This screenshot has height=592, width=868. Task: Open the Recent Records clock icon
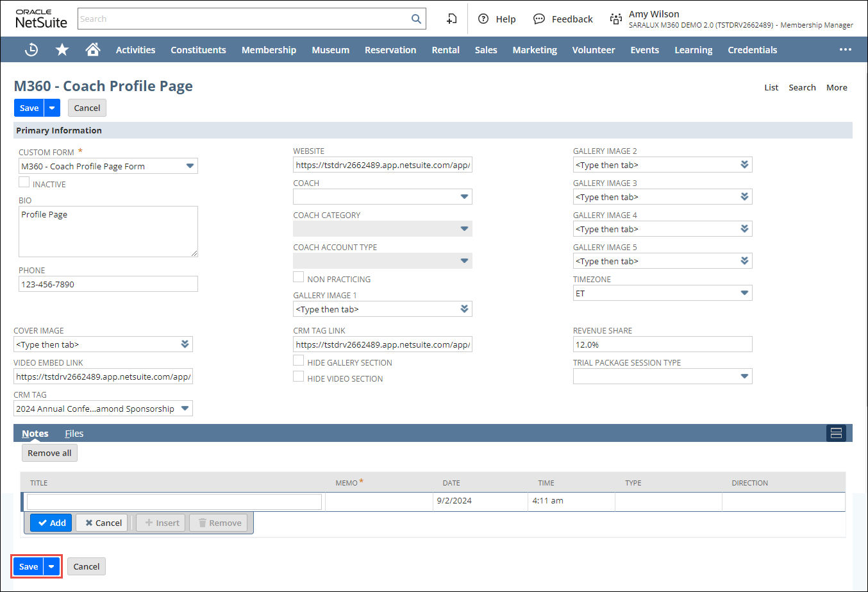tap(31, 49)
